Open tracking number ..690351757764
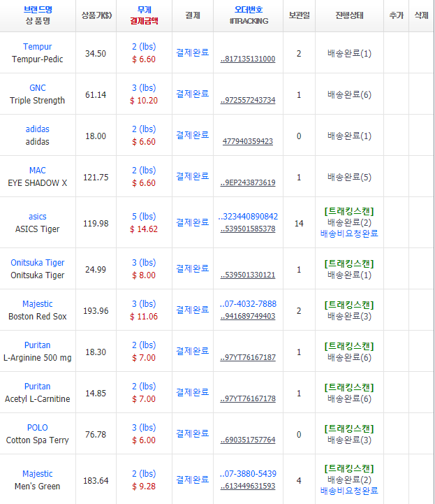Image resolution: width=435 pixels, height=504 pixels. tap(248, 440)
